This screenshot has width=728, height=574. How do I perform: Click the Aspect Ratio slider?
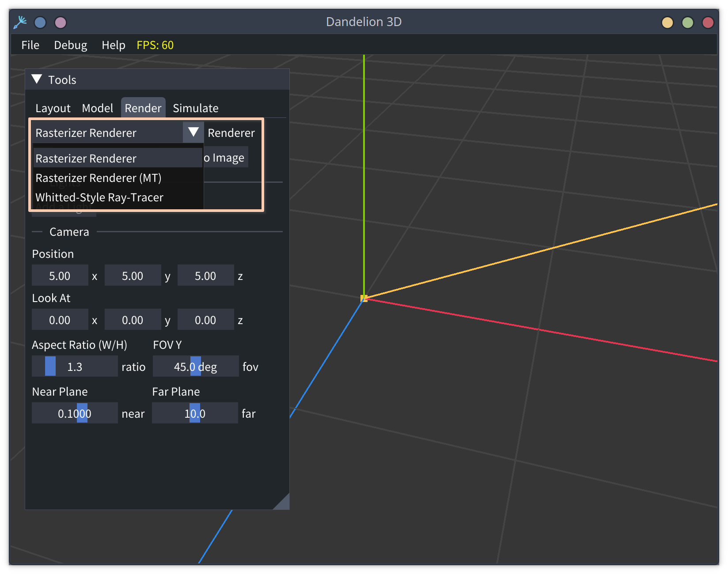(75, 366)
